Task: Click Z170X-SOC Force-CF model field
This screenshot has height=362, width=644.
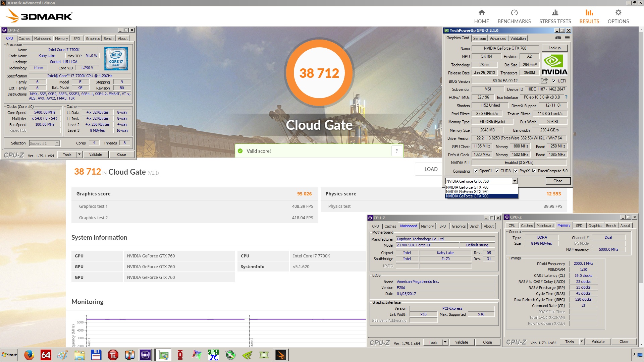Action: pos(427,245)
